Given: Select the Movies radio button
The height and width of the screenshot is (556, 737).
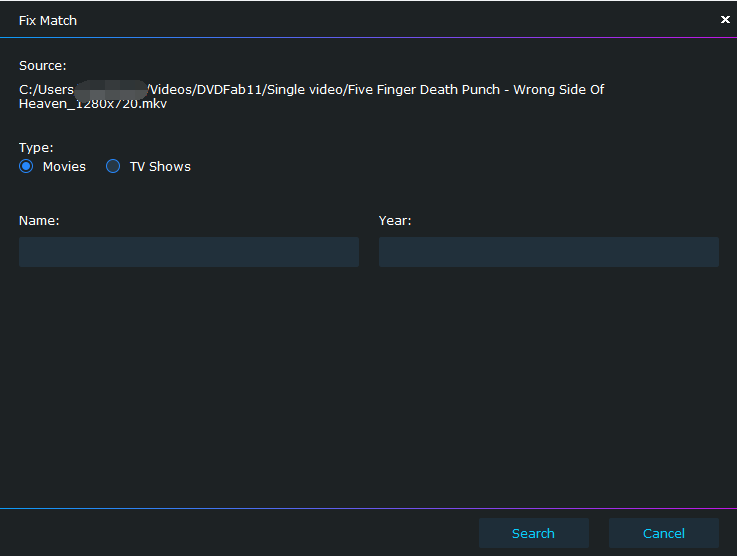Looking at the screenshot, I should coord(26,167).
